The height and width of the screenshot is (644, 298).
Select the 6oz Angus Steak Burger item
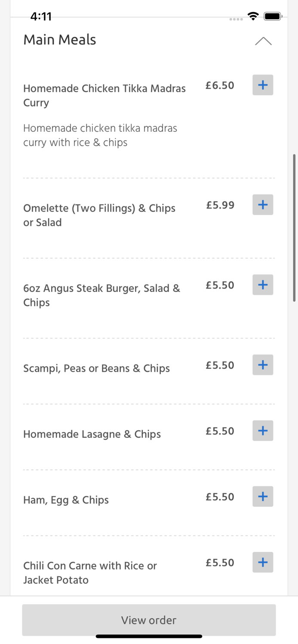point(102,295)
